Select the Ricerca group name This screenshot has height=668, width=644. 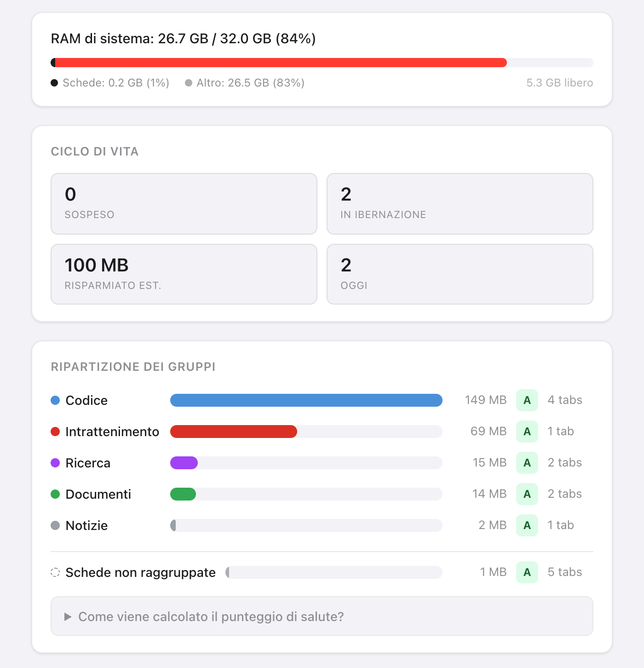click(88, 463)
